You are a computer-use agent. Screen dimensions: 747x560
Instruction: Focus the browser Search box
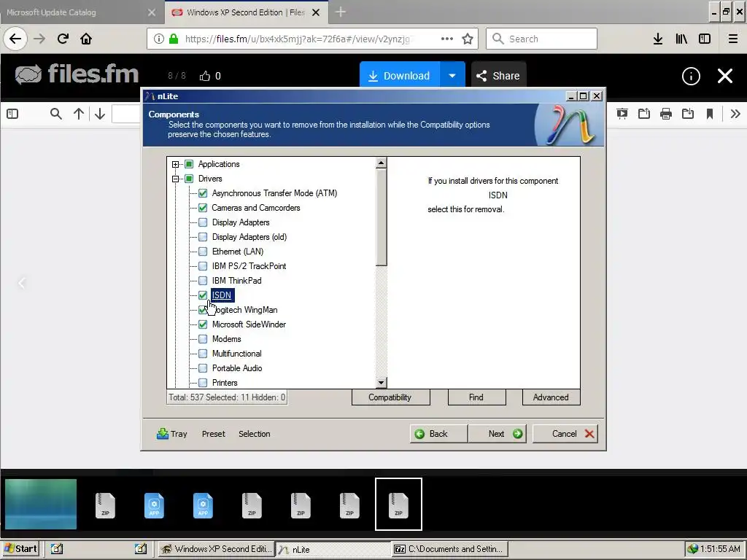(x=542, y=39)
